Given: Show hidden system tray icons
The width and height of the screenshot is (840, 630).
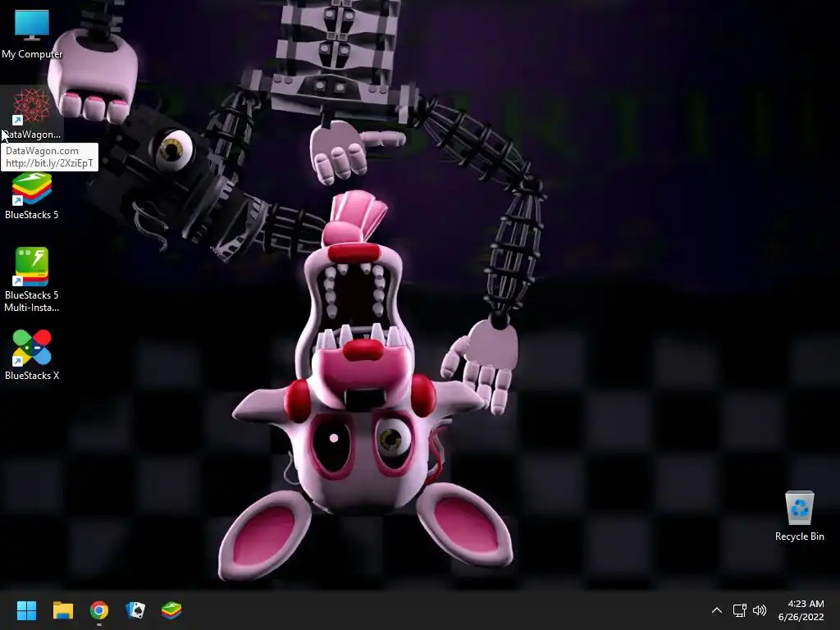Looking at the screenshot, I should tap(717, 610).
